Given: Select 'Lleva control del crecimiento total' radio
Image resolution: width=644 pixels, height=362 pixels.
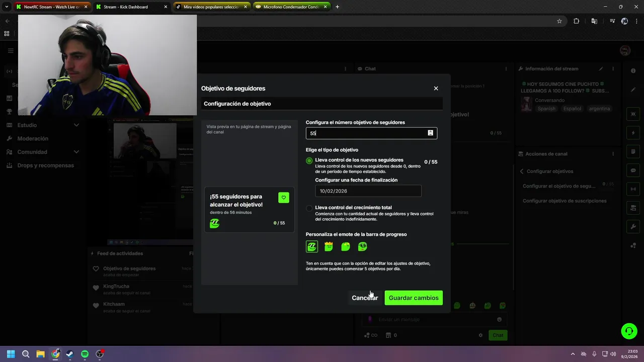Looking at the screenshot, I should [x=309, y=208].
